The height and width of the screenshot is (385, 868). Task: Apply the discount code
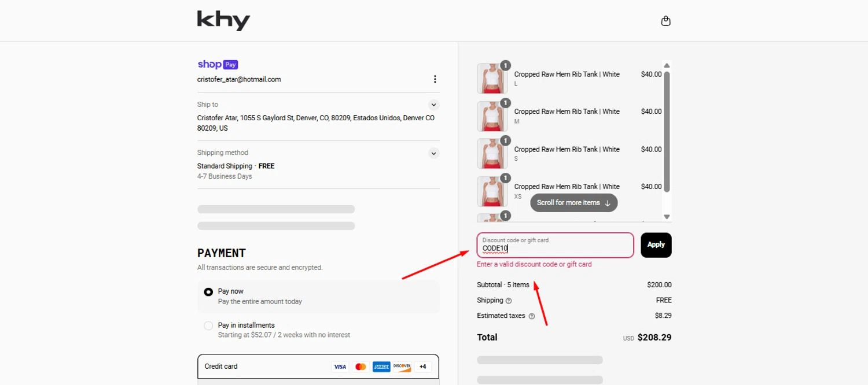click(x=656, y=245)
